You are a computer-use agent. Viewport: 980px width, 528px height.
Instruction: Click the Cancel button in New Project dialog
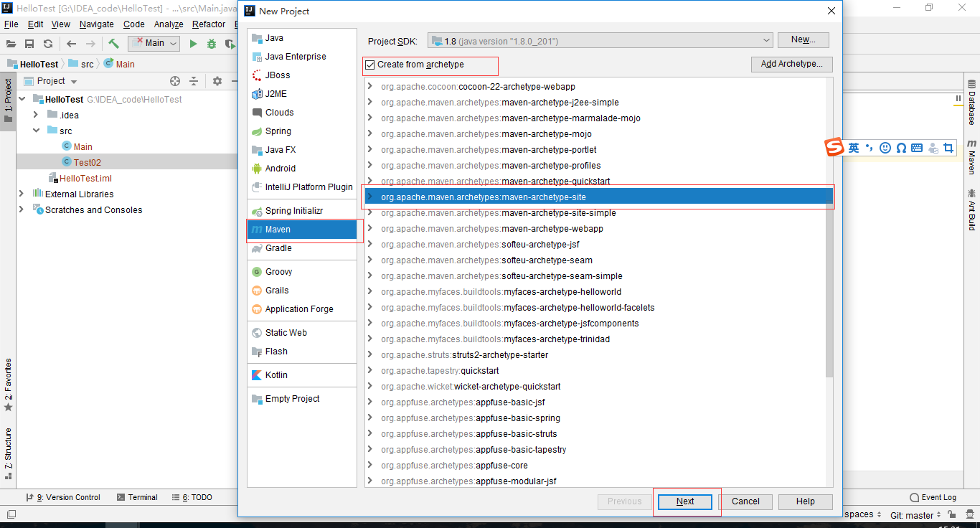[x=745, y=501]
